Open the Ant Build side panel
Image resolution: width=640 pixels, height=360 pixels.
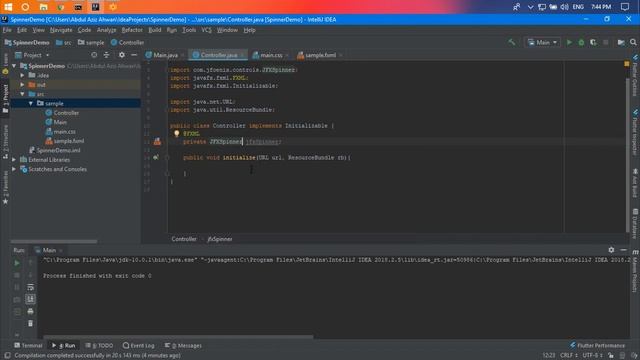coord(635,182)
